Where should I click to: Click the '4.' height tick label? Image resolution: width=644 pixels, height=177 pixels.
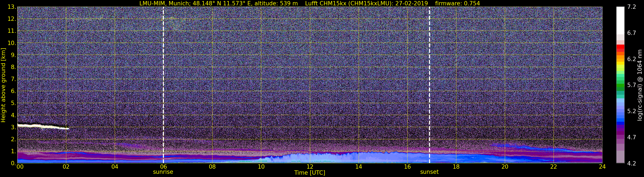[13, 115]
